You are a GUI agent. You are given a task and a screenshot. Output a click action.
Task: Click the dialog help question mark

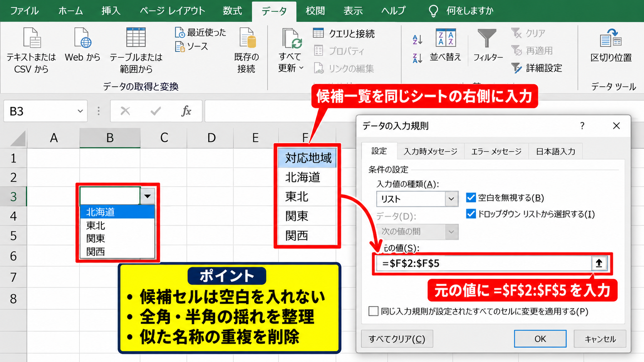coord(582,126)
